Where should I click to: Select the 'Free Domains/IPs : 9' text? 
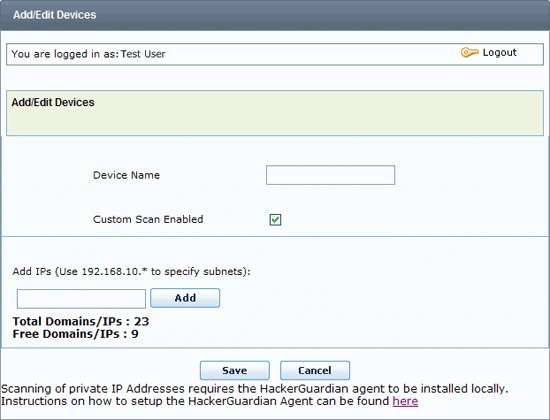tap(75, 334)
